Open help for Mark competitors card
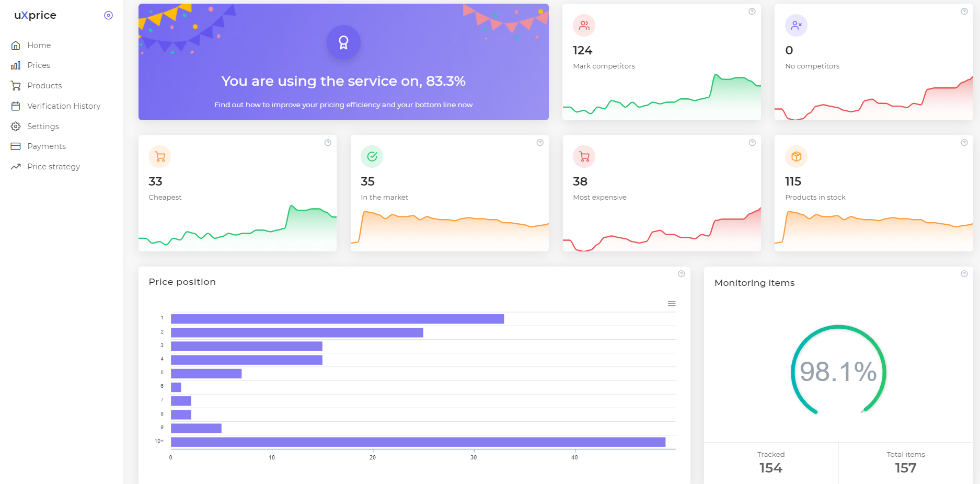The height and width of the screenshot is (484, 980). (x=752, y=11)
